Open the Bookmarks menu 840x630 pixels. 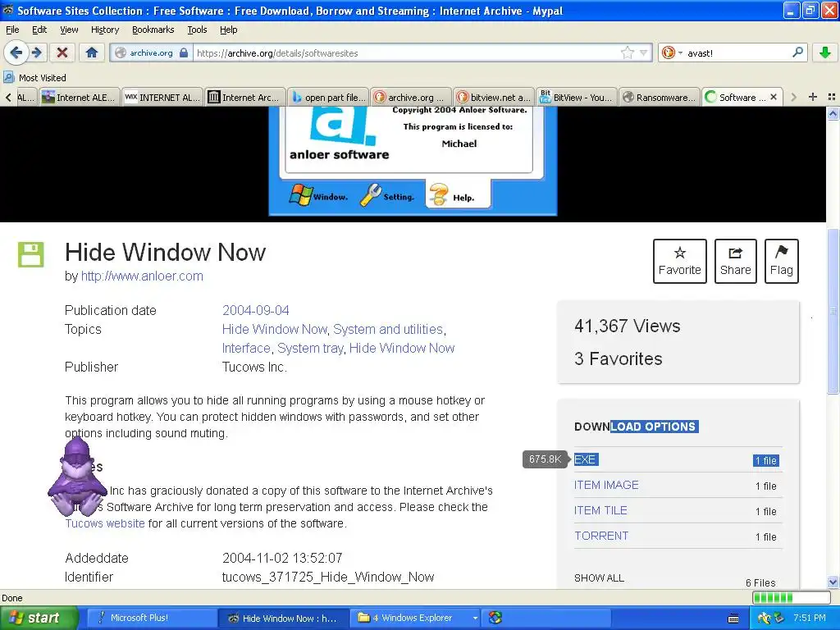point(153,30)
